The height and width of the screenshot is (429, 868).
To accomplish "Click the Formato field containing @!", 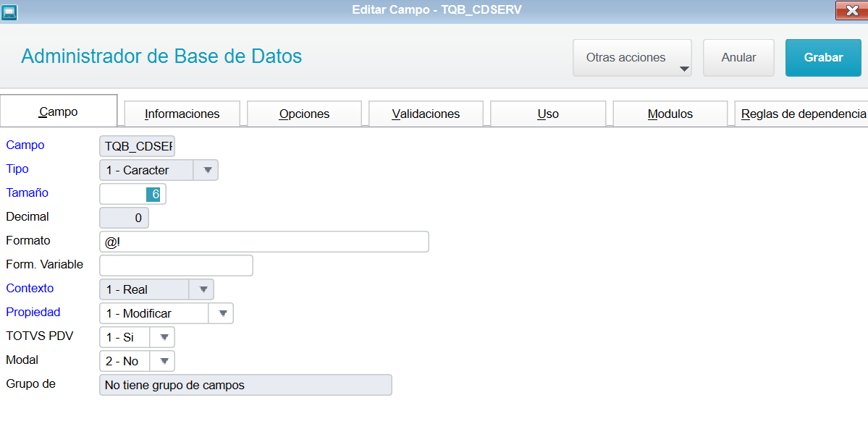I will coord(264,242).
